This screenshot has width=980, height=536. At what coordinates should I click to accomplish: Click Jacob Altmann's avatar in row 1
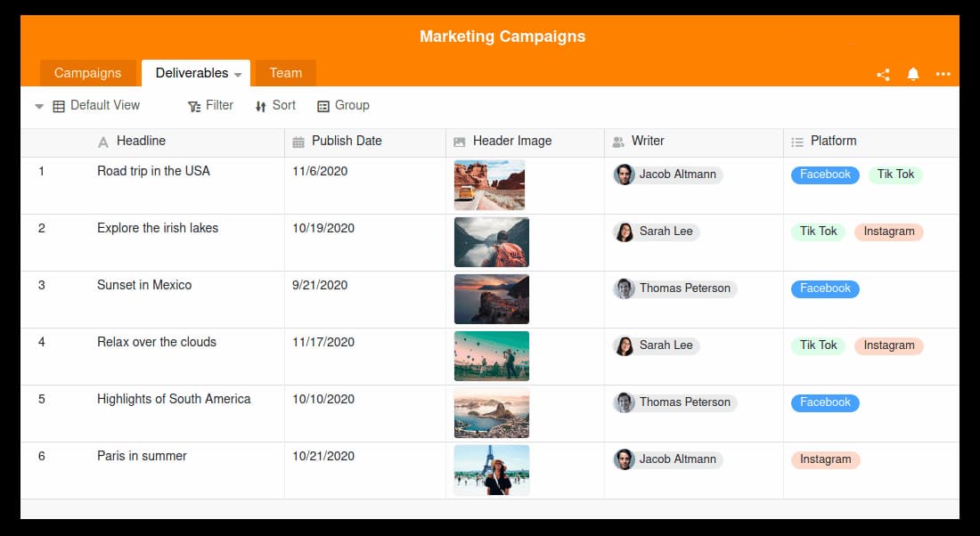point(624,175)
